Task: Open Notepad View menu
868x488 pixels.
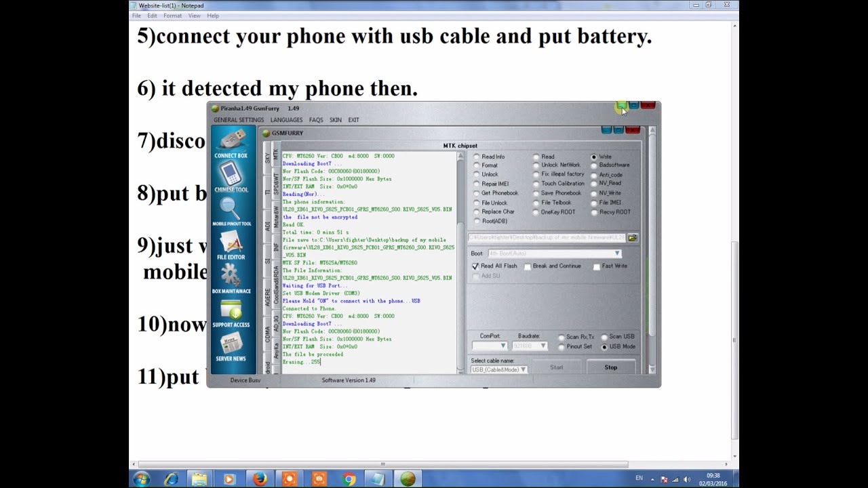Action: [x=194, y=16]
